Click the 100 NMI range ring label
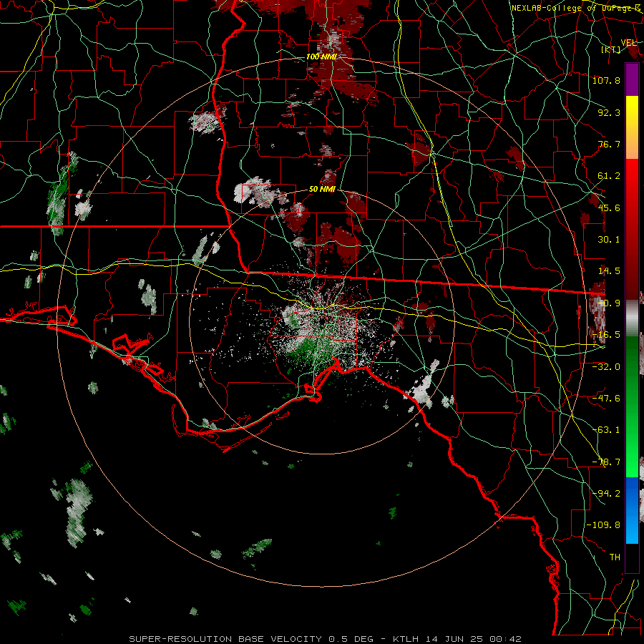The width and height of the screenshot is (644, 644). pyautogui.click(x=321, y=57)
